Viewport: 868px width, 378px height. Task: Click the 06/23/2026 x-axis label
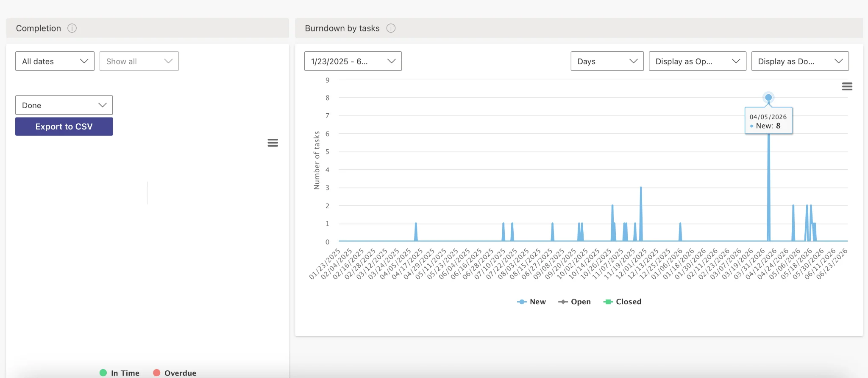point(832,264)
